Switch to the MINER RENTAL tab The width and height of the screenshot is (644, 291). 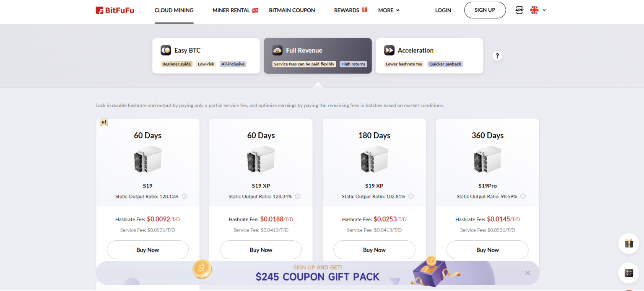pyautogui.click(x=231, y=10)
